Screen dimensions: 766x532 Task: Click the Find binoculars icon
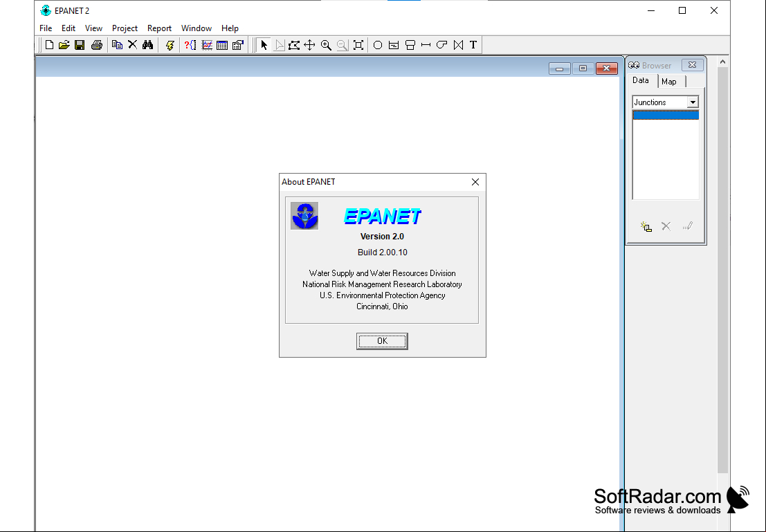(147, 45)
